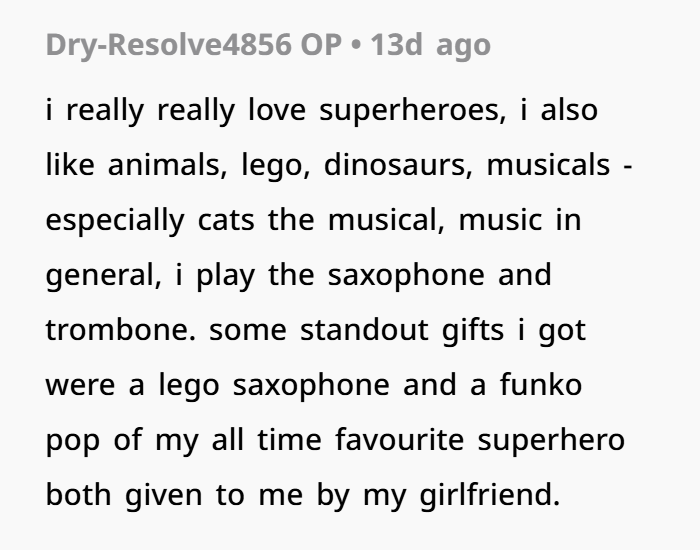Viewport: 700px width, 550px height.
Task: Click the bullet separator before the timestamp
Action: 355,47
